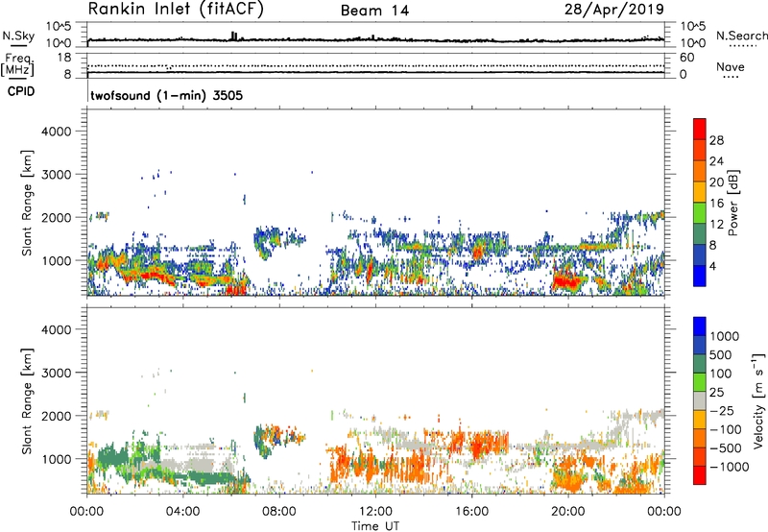This screenshot has width=768, height=532.
Task: Click the '16:00' time axis tick label
Action: point(471,512)
